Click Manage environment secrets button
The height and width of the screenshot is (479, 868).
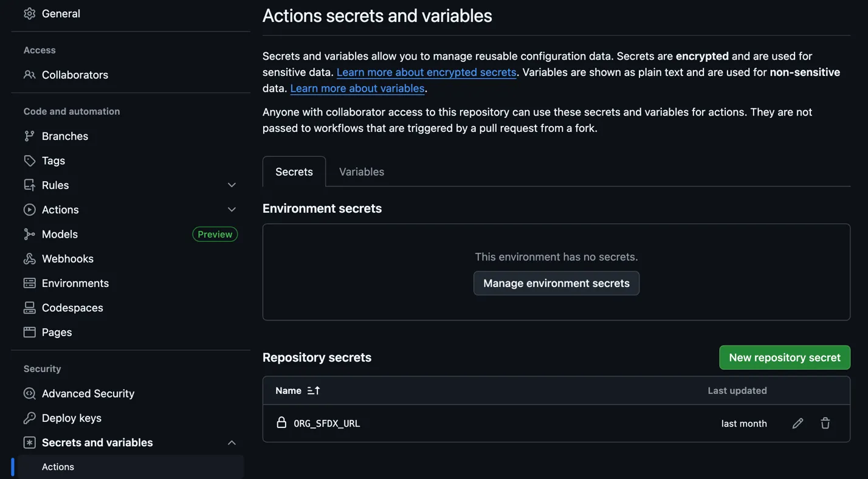(556, 283)
